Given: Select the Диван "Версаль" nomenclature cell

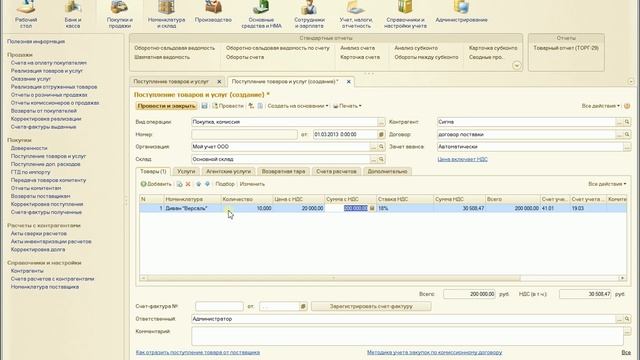Looking at the screenshot, I should point(192,208).
